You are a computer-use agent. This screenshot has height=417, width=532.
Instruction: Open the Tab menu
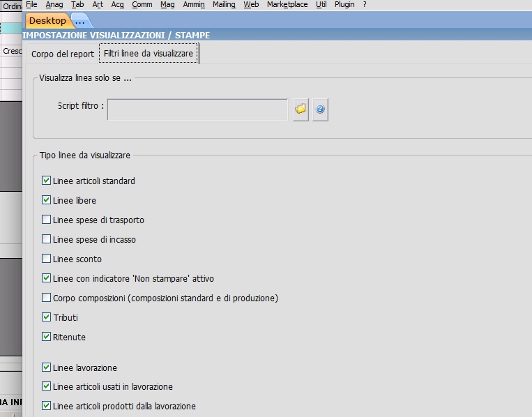pos(77,4)
